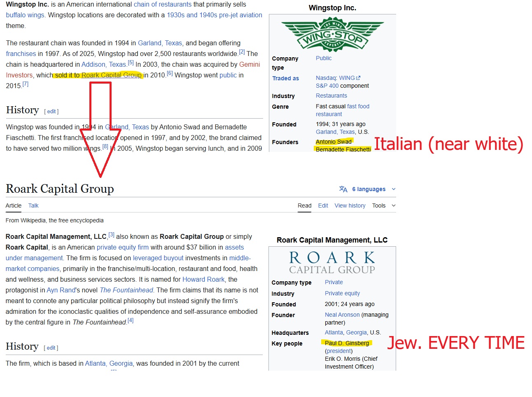Open citation [5] after Addison, Texas

(x=131, y=63)
